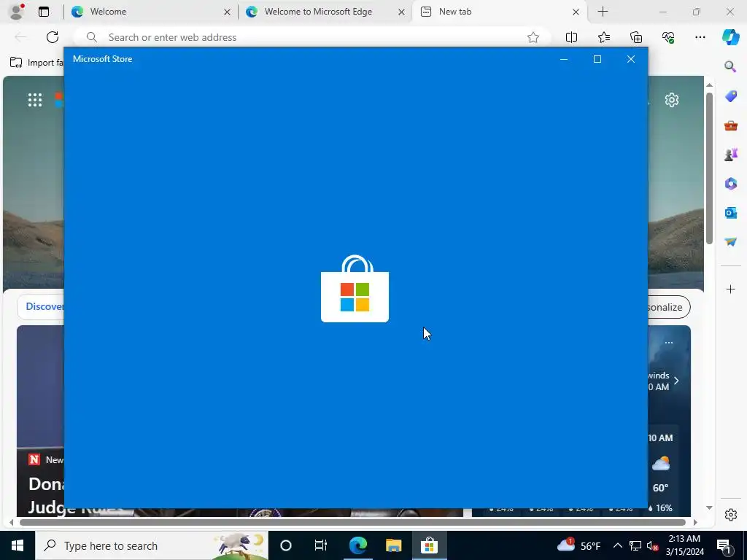Open sidebar Tools briefcase icon
Screen dimensions: 747x560
730,125
